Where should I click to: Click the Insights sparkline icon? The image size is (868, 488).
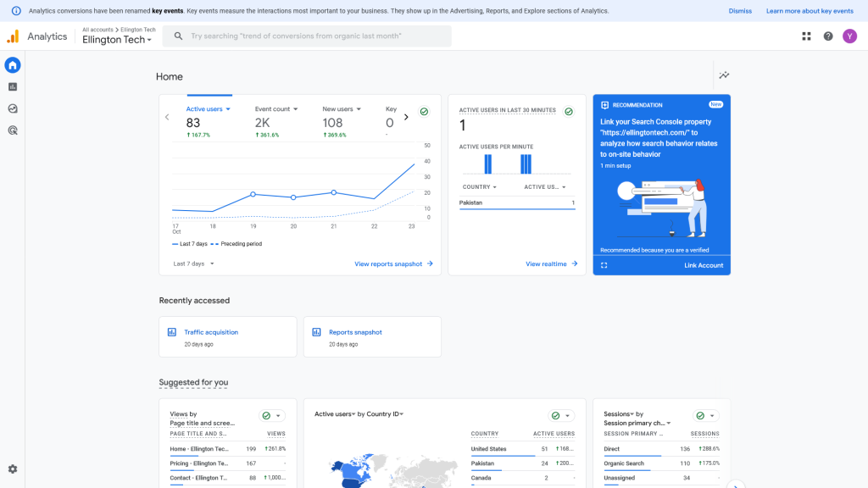click(724, 75)
